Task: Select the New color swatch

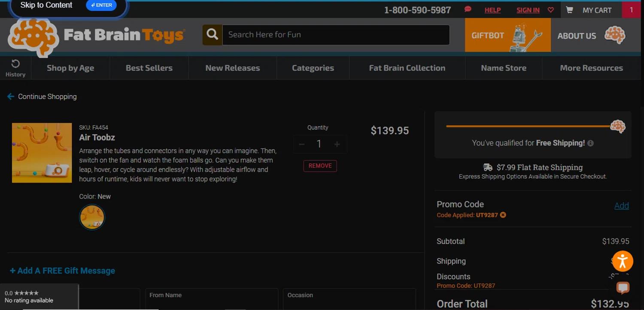Action: [x=92, y=217]
